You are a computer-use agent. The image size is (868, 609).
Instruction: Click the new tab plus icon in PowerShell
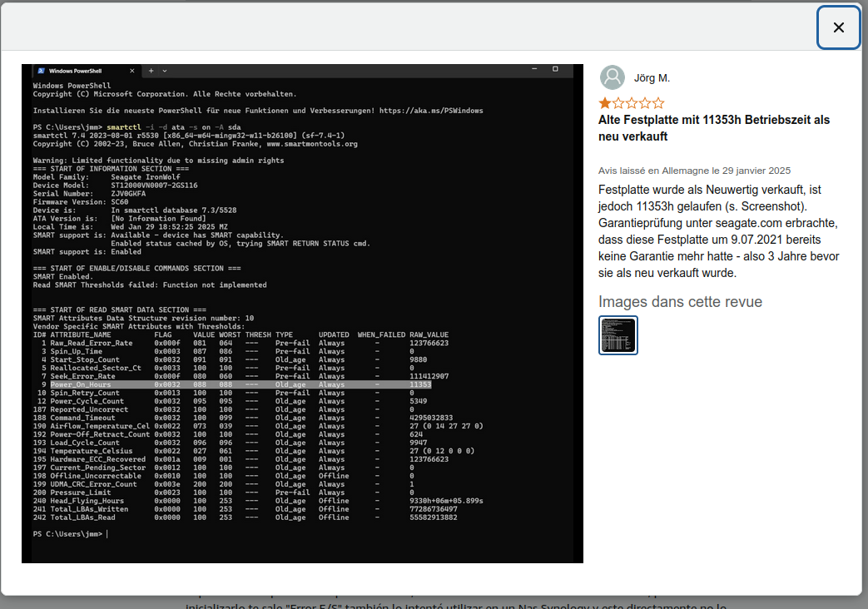pyautogui.click(x=151, y=71)
